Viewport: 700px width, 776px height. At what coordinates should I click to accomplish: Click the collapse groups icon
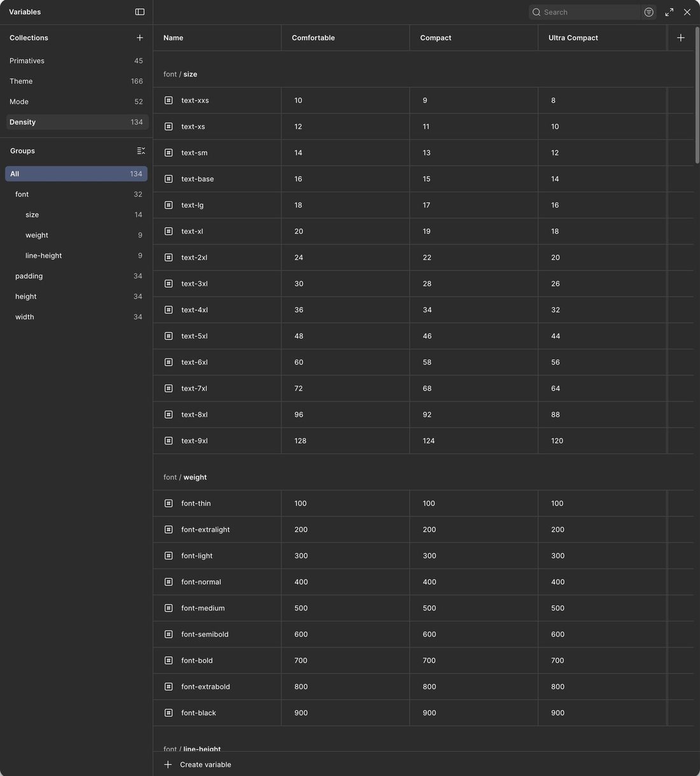141,151
